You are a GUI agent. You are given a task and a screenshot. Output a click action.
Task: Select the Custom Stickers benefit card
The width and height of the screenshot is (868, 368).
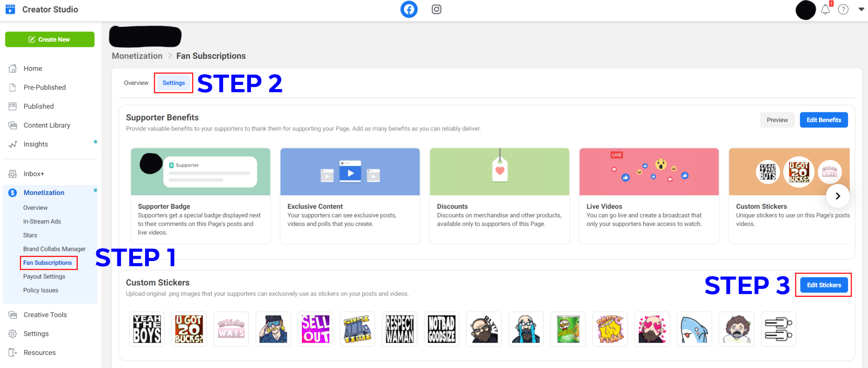pos(790,195)
